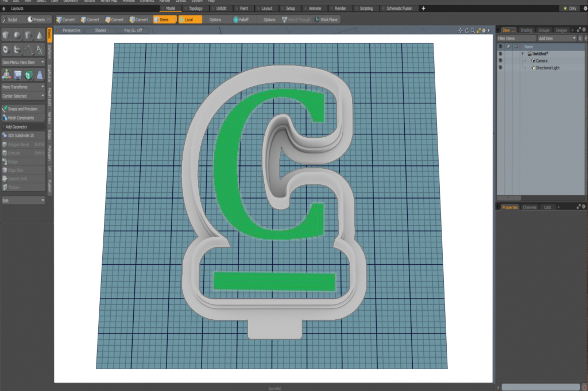Toggle visibility of Directional Light item
Image resolution: width=588 pixels, height=391 pixels.
click(500, 68)
